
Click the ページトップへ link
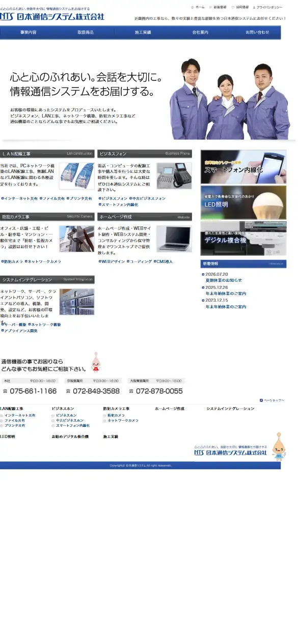(273, 400)
